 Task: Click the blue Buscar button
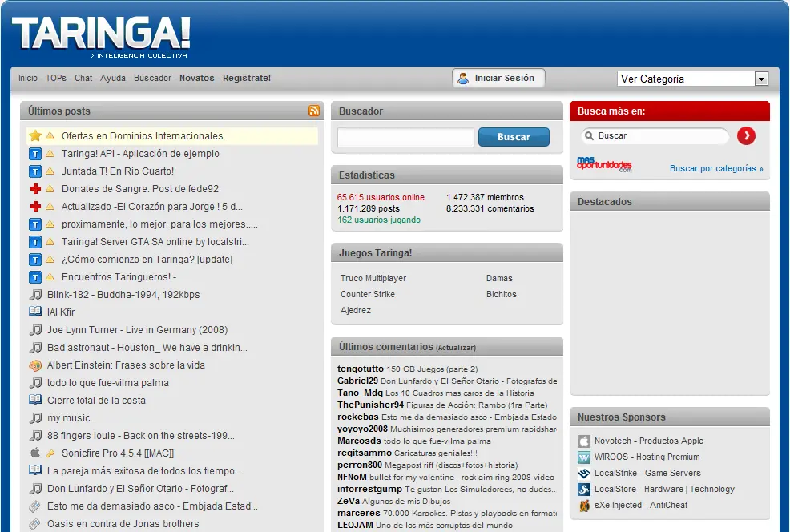514,136
